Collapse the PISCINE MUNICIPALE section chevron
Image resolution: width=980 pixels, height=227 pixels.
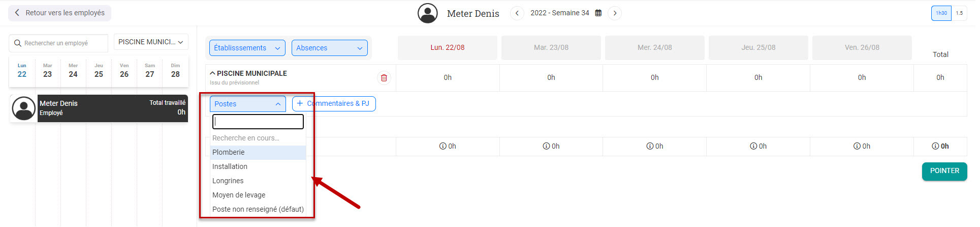tap(212, 73)
